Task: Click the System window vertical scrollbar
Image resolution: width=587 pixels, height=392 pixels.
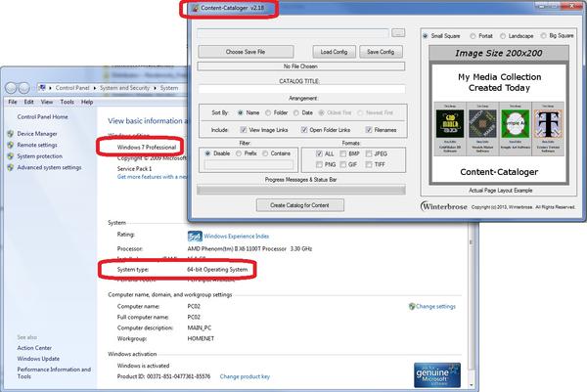Action: pos(471,307)
